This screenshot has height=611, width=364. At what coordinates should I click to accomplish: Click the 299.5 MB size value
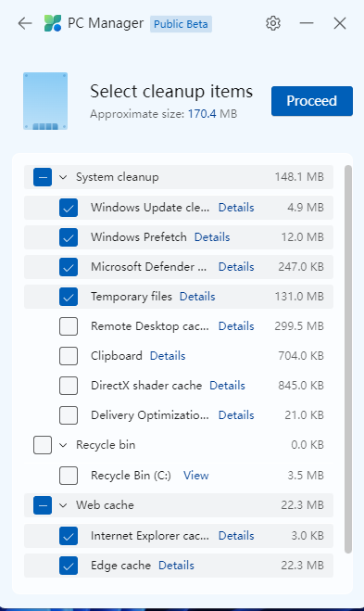299,326
